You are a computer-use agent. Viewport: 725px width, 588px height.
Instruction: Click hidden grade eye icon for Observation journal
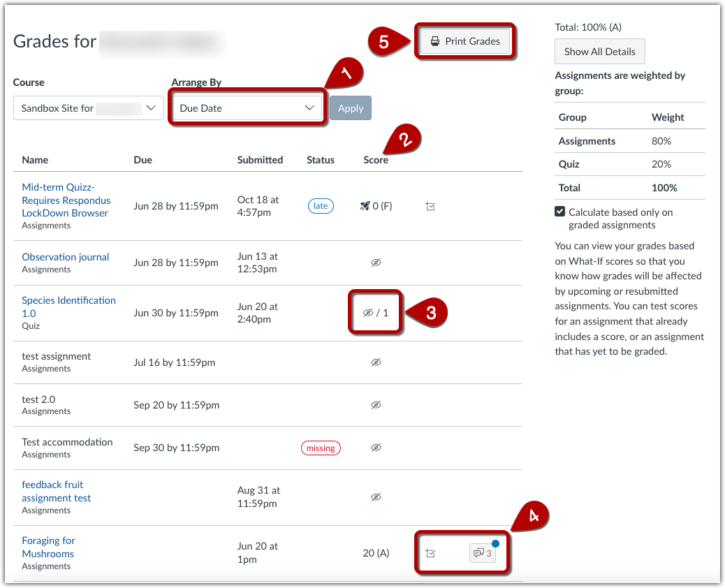[x=376, y=263]
